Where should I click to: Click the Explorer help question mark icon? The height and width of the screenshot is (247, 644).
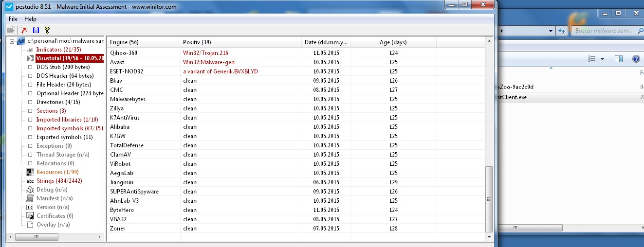point(636,59)
